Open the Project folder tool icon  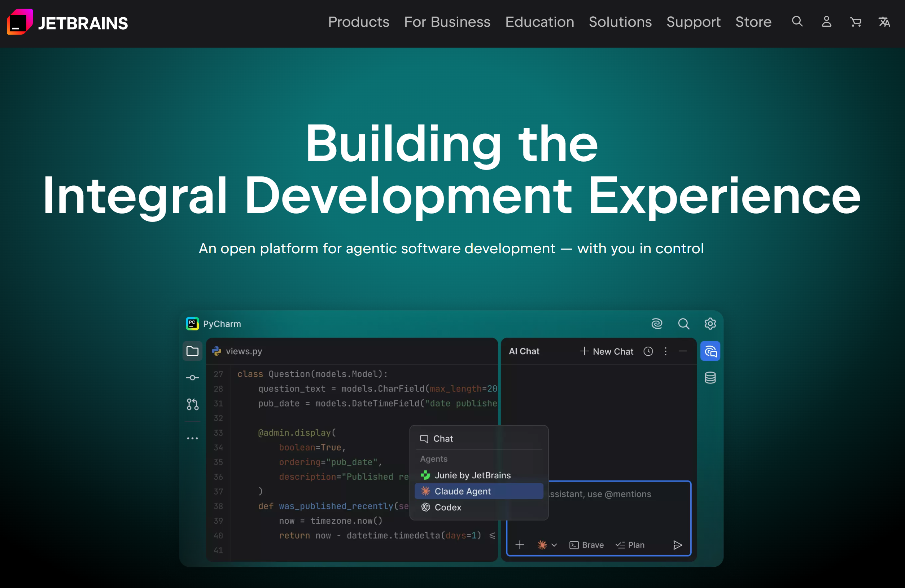pos(192,351)
